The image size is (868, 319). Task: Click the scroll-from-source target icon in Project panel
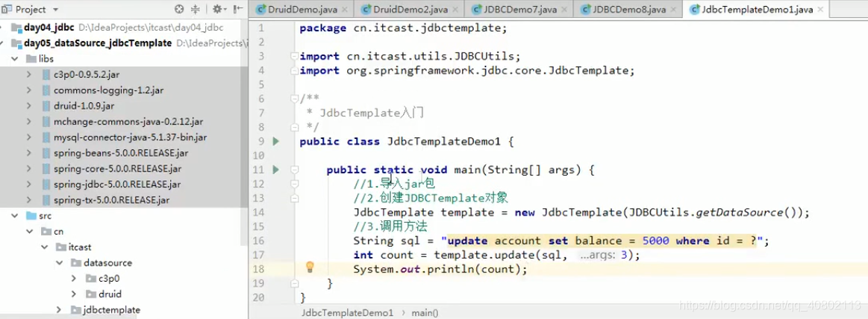[179, 10]
